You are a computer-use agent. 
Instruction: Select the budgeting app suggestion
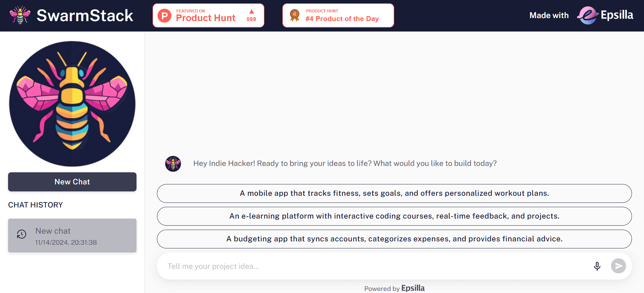394,239
